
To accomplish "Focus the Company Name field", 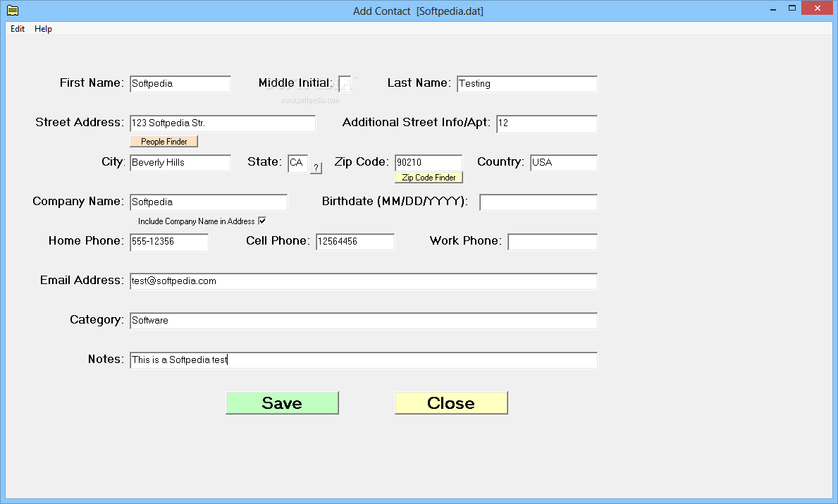I will point(209,202).
